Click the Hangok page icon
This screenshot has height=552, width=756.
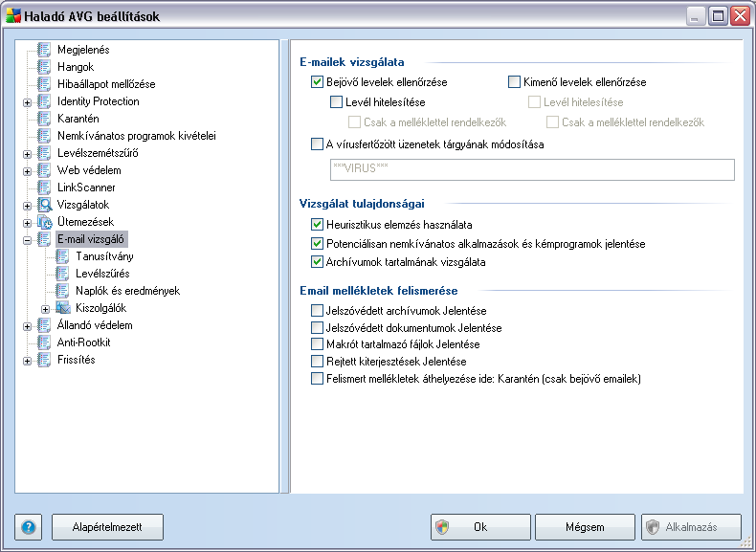[44, 67]
